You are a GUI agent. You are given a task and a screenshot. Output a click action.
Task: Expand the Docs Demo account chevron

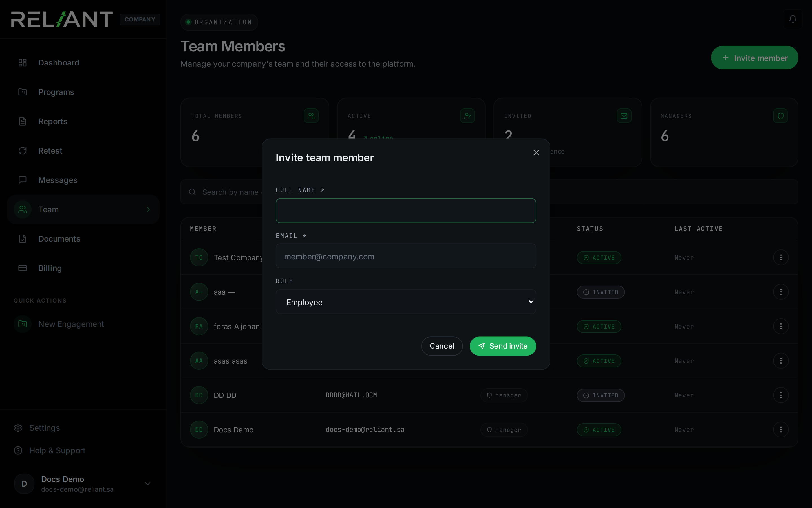[x=147, y=483]
